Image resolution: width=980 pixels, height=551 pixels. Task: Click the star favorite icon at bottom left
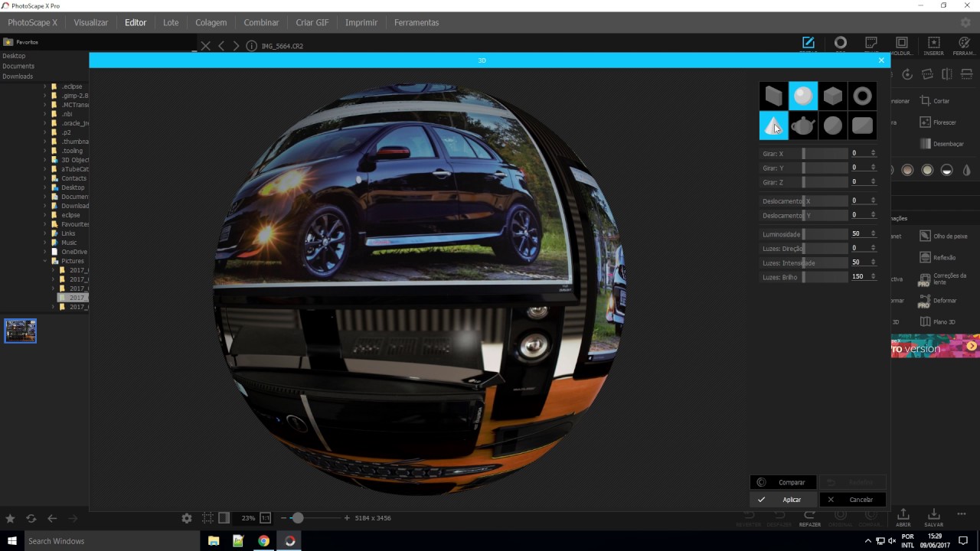10,518
